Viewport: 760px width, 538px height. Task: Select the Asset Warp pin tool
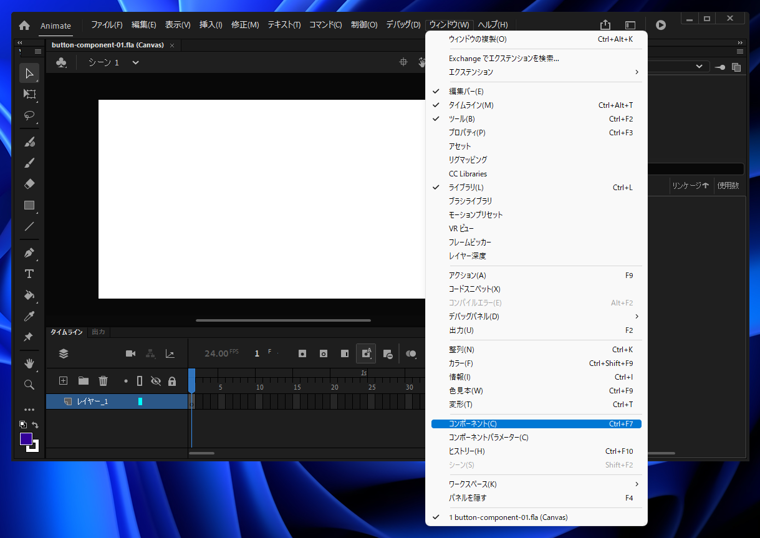coord(29,337)
